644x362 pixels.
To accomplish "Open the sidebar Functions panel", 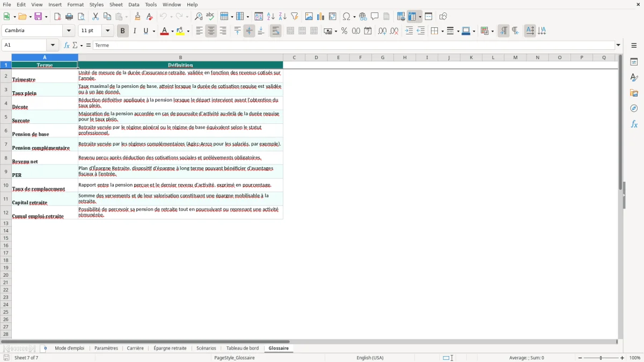I will click(634, 124).
